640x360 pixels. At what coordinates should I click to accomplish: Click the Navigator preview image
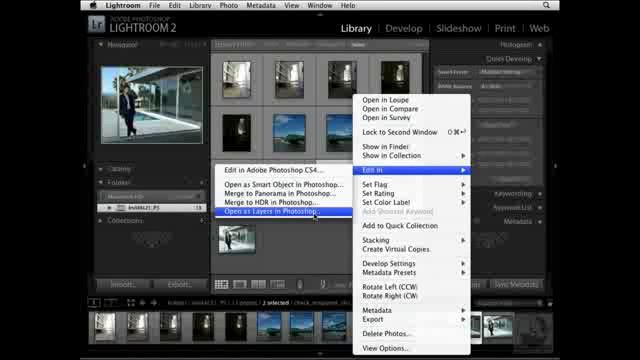click(x=152, y=105)
